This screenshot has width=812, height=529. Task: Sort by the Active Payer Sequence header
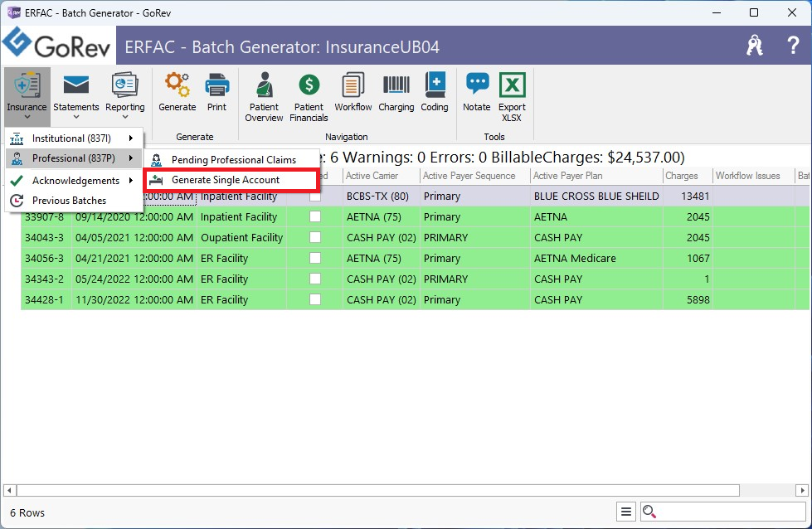pyautogui.click(x=475, y=176)
